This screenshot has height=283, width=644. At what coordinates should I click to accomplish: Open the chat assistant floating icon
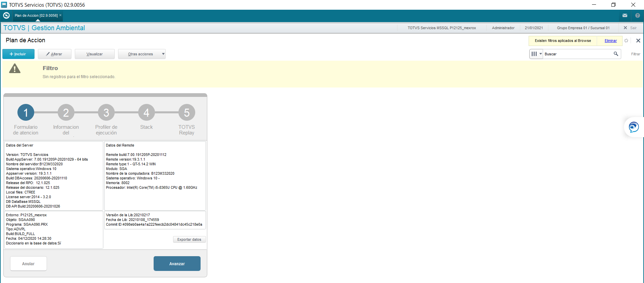coord(634,127)
